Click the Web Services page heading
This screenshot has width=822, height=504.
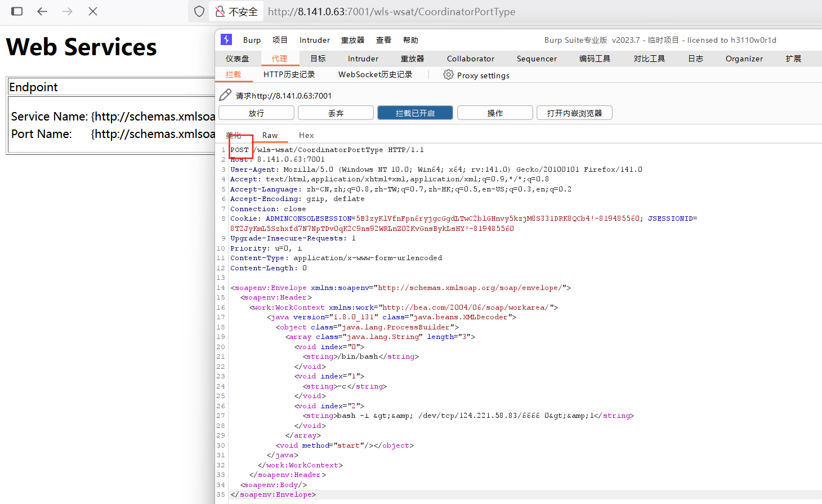(x=82, y=47)
